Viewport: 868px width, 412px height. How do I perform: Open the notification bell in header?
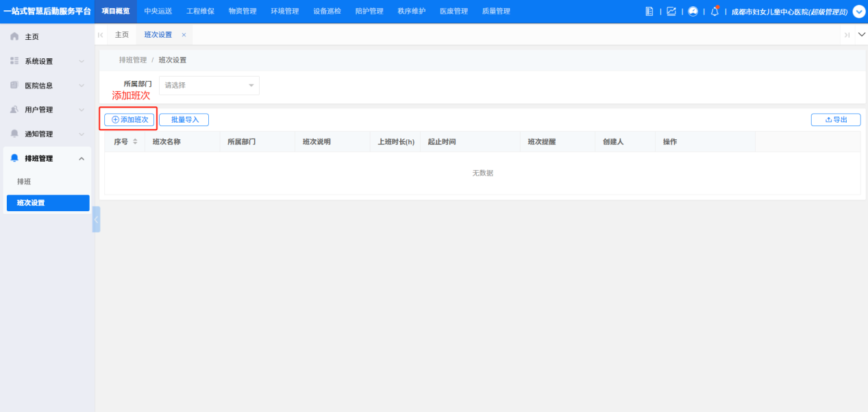[x=715, y=12]
